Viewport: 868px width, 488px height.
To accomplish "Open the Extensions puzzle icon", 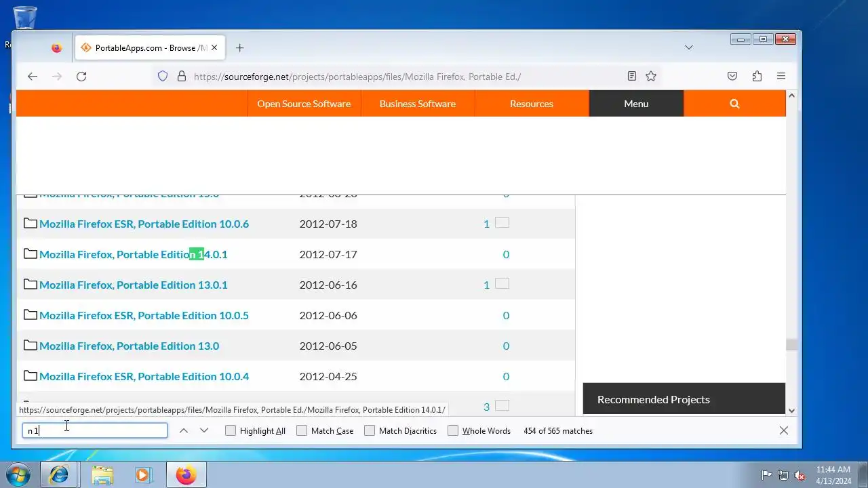I will pyautogui.click(x=757, y=77).
